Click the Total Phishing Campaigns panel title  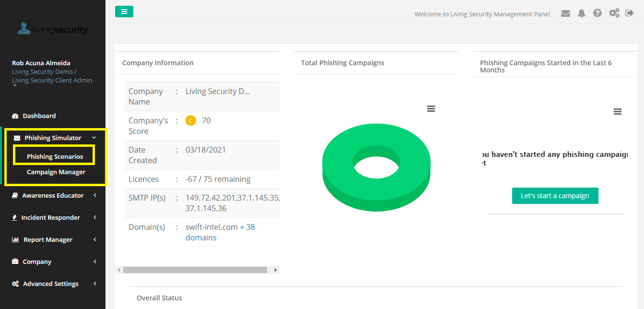(343, 63)
